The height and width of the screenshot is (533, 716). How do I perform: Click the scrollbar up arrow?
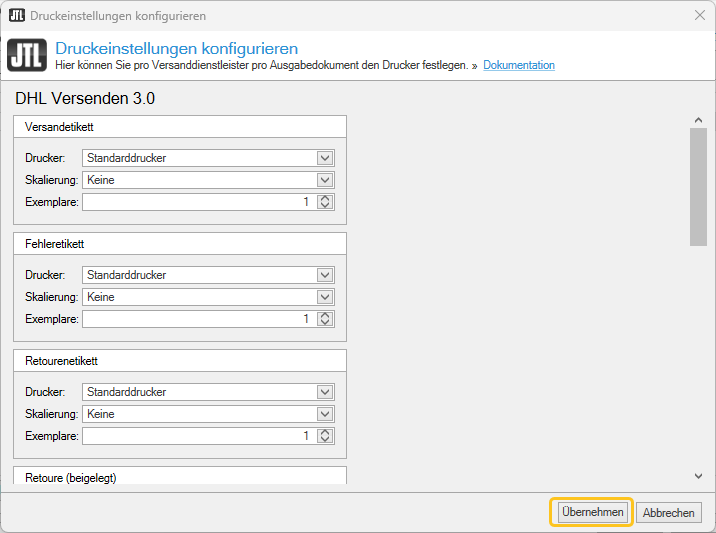point(698,120)
